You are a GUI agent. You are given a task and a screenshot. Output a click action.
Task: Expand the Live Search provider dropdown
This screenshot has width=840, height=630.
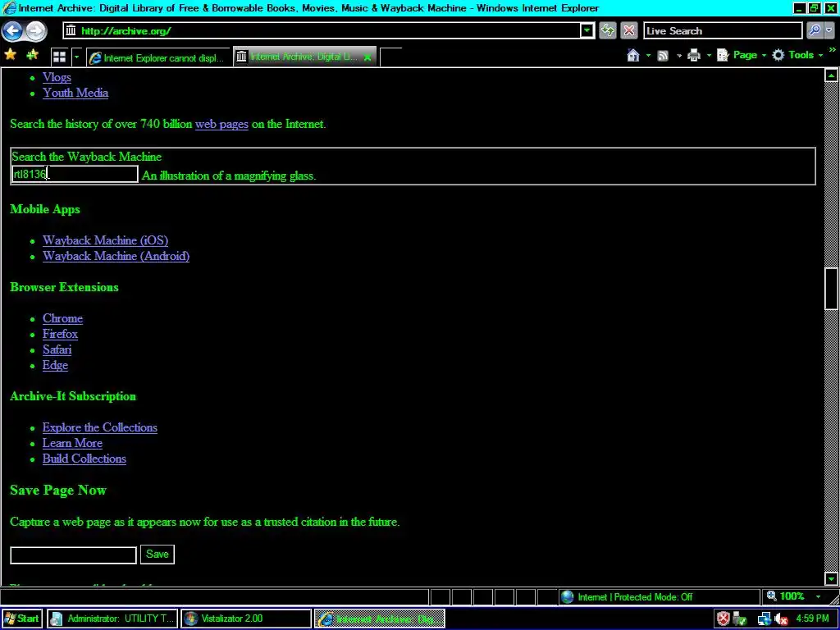point(830,30)
